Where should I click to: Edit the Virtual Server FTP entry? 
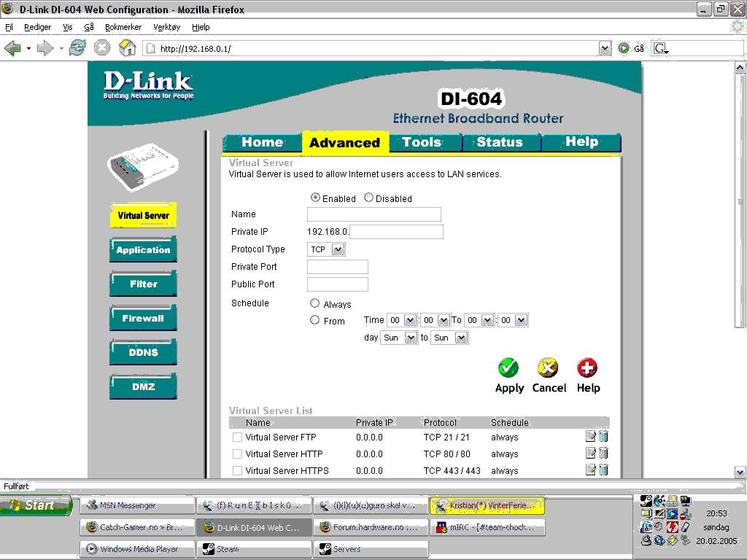coord(591,436)
